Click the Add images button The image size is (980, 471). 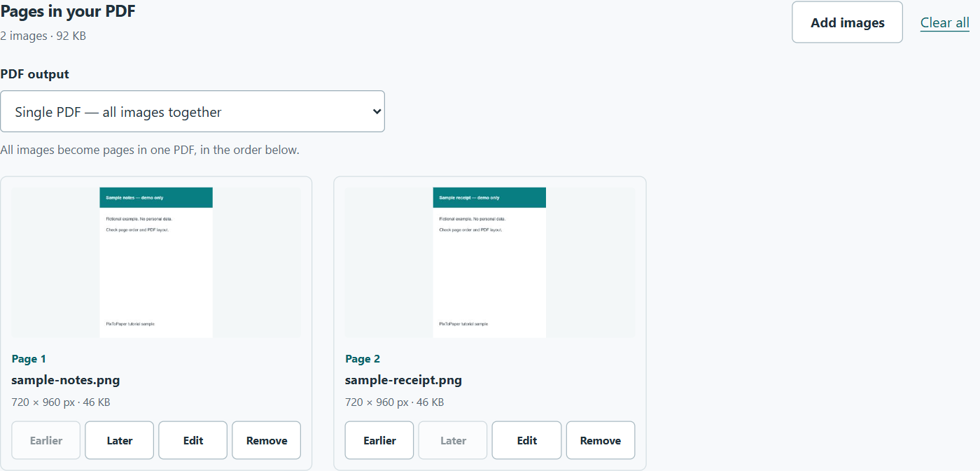click(847, 22)
